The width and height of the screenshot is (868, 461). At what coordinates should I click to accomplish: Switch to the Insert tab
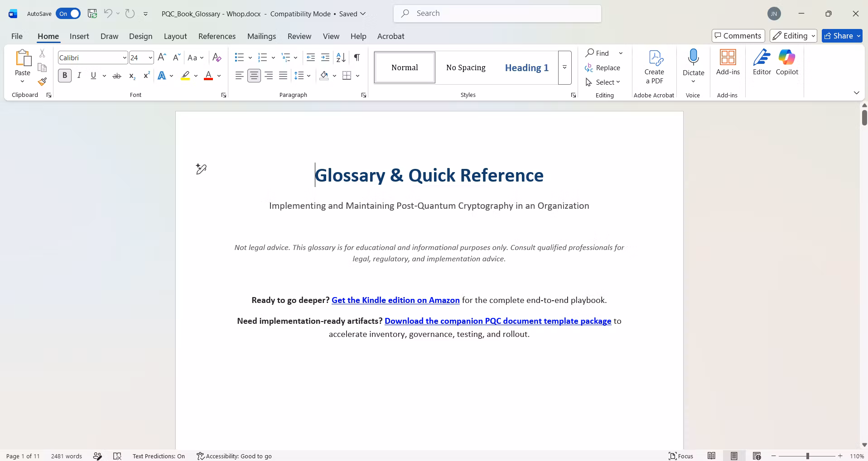[x=79, y=36]
